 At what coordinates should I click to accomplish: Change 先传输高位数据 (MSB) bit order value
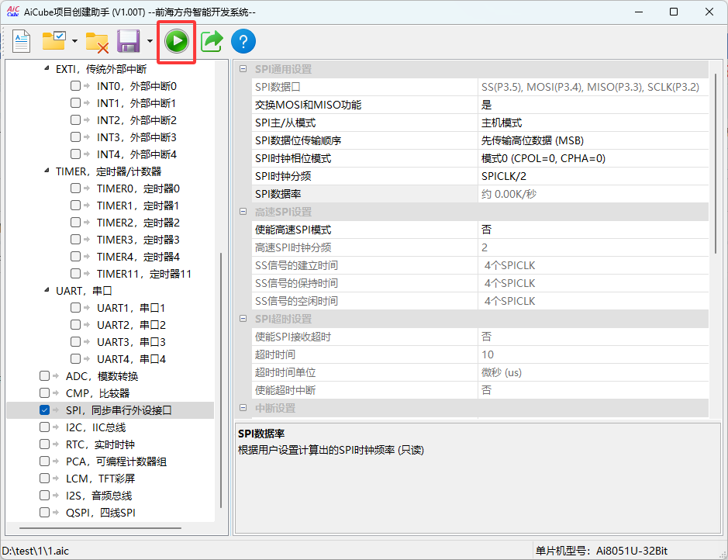coord(593,140)
